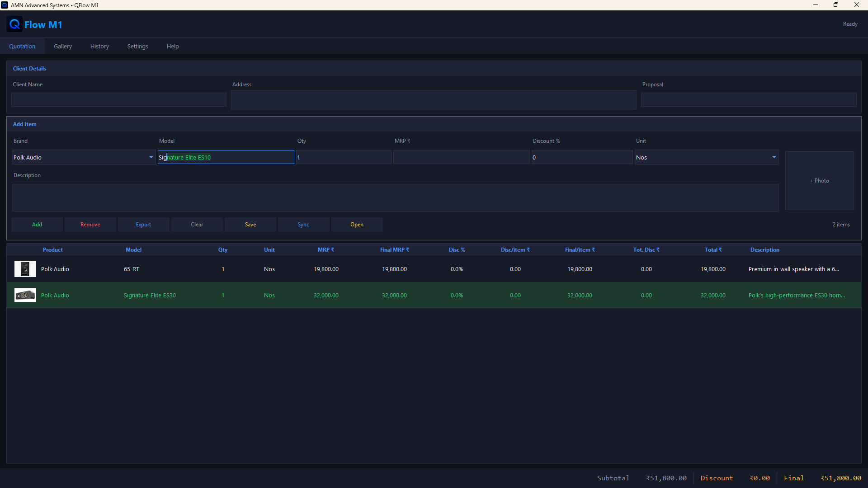The width and height of the screenshot is (868, 488).
Task: Focus the Description text area
Action: pyautogui.click(x=396, y=197)
